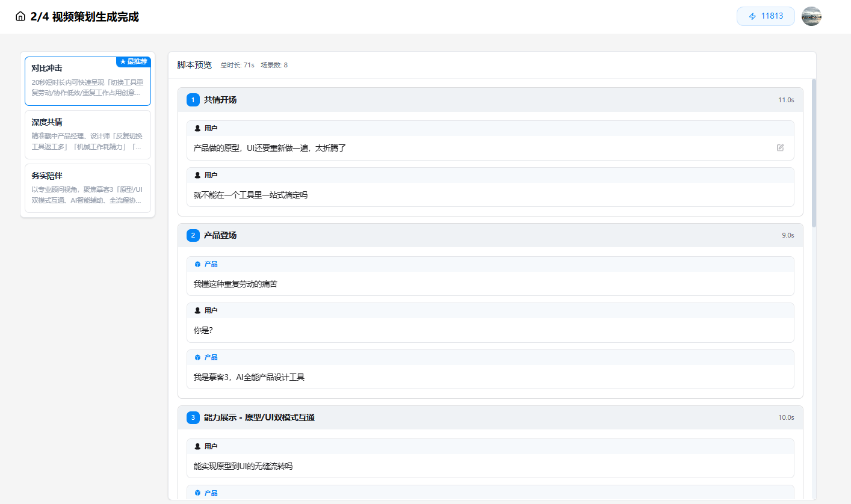Open the 11813 credits balance button
Screen dimensions: 851x504
click(x=766, y=16)
